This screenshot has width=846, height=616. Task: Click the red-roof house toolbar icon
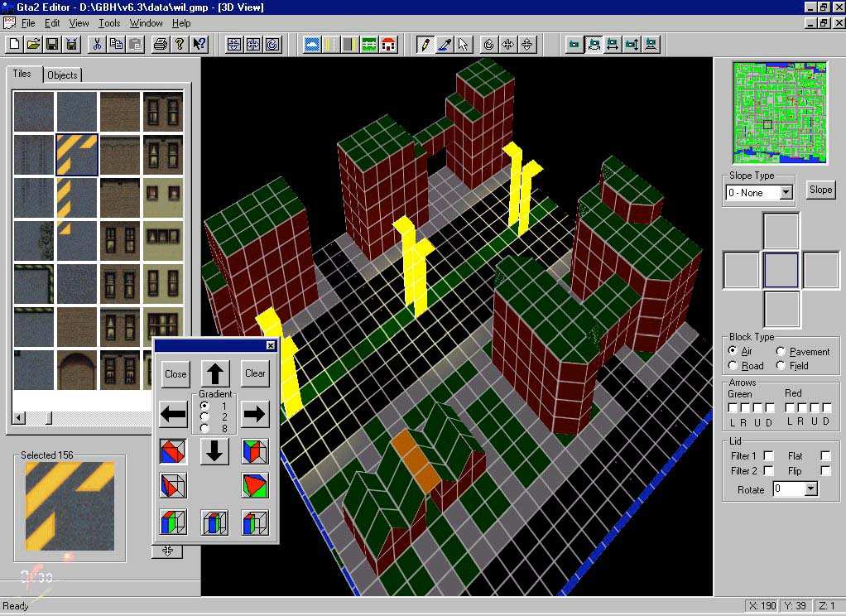point(388,44)
